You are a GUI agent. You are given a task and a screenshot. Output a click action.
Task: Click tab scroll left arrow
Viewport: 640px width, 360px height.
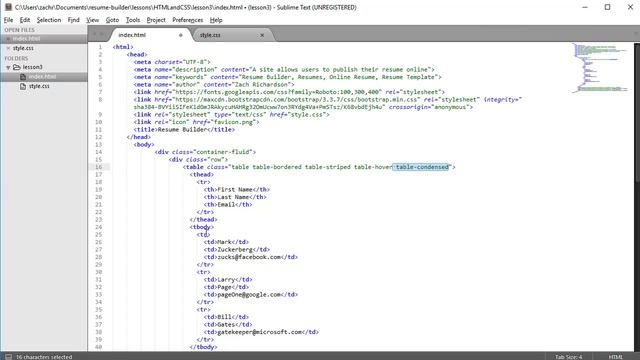click(95, 34)
